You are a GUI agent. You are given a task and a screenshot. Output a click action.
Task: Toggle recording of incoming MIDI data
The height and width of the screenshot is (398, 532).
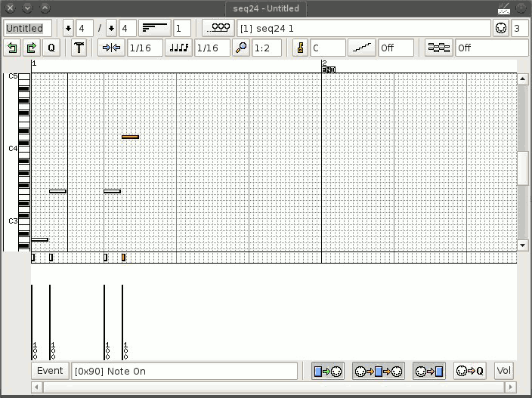[428, 371]
